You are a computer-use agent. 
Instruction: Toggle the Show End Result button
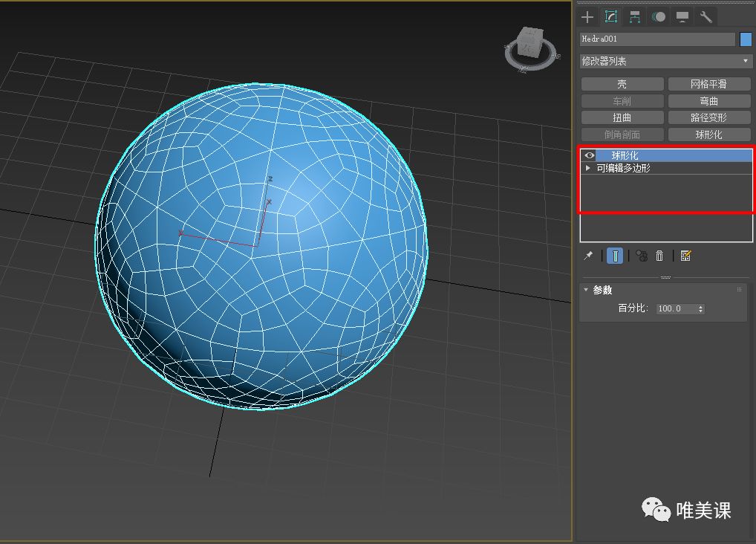pyautogui.click(x=616, y=256)
